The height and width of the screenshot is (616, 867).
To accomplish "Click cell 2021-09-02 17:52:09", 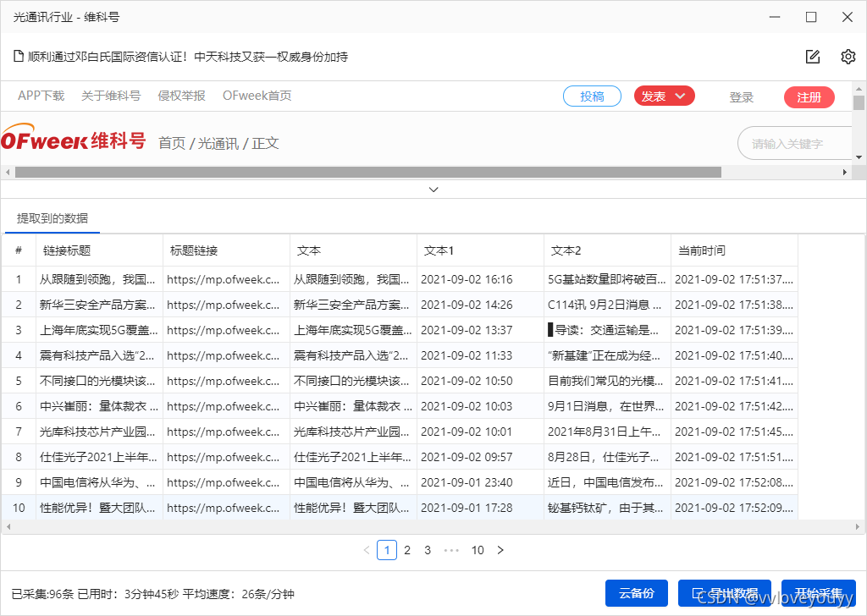I will pyautogui.click(x=734, y=508).
